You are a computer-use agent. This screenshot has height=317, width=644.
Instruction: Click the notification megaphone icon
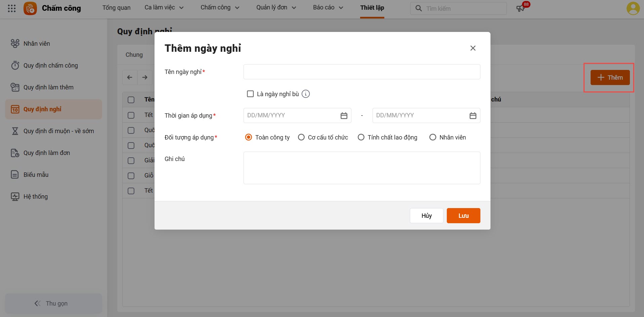pos(520,8)
